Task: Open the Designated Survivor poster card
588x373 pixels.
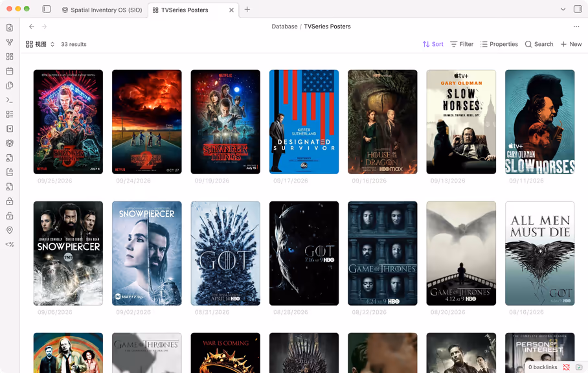Action: pyautogui.click(x=304, y=122)
